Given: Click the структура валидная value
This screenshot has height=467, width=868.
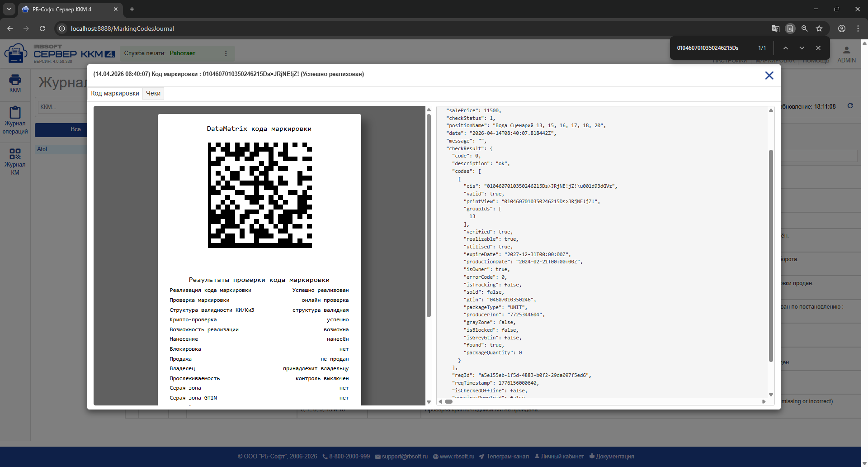Looking at the screenshot, I should coord(321,310).
